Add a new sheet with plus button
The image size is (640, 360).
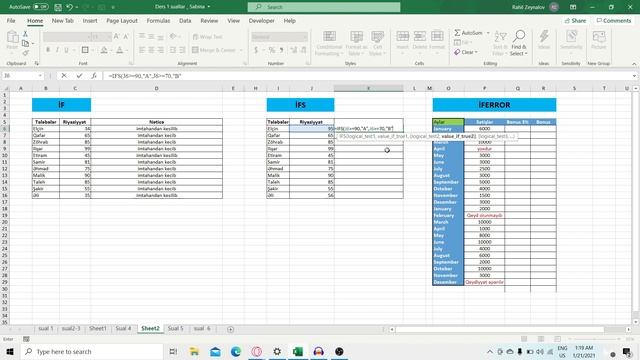[x=231, y=329]
